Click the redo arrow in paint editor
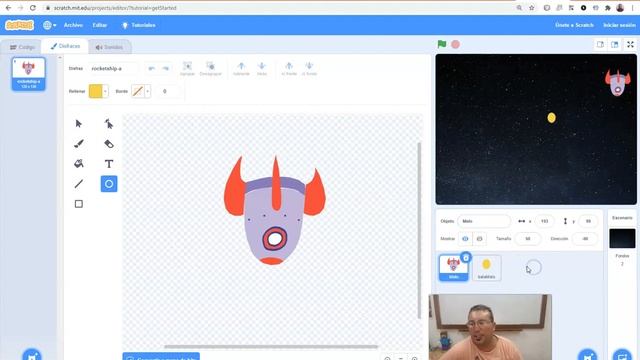 (x=165, y=68)
